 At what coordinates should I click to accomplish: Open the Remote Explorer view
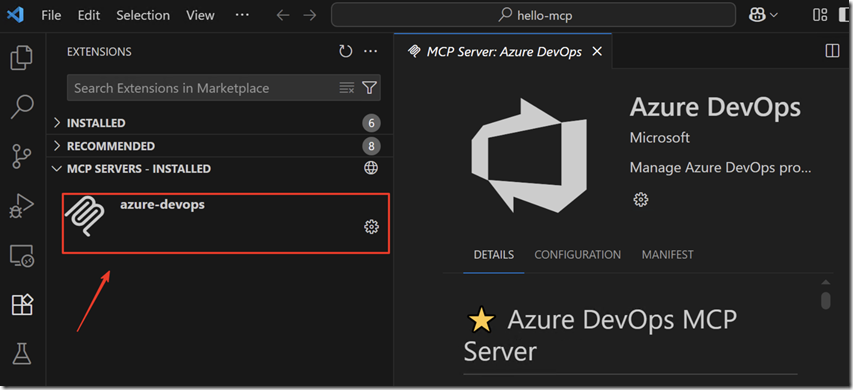[22, 256]
